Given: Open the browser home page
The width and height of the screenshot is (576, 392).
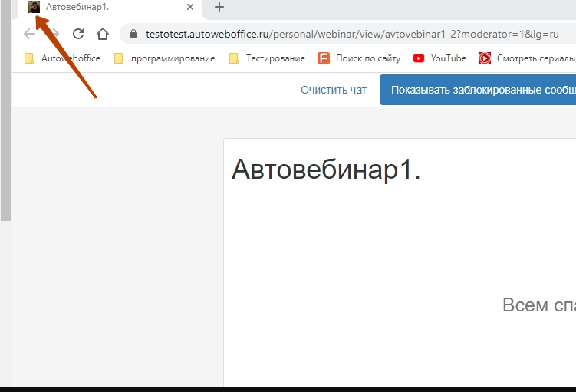Looking at the screenshot, I should point(102,34).
